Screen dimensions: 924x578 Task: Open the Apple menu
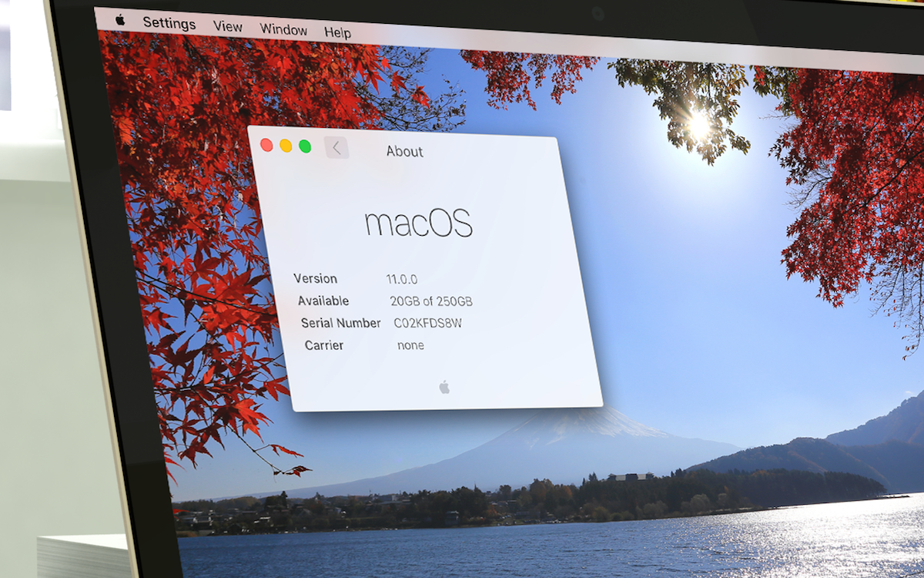pyautogui.click(x=120, y=20)
